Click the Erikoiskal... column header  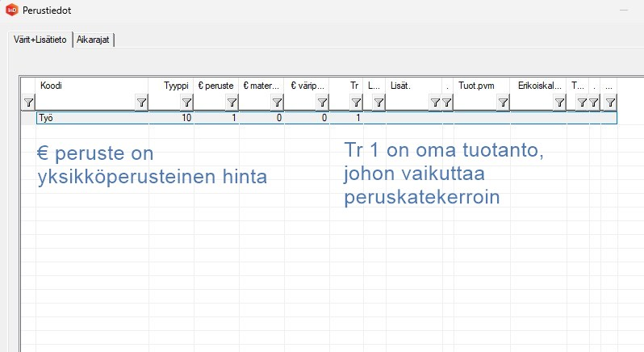coord(538,86)
